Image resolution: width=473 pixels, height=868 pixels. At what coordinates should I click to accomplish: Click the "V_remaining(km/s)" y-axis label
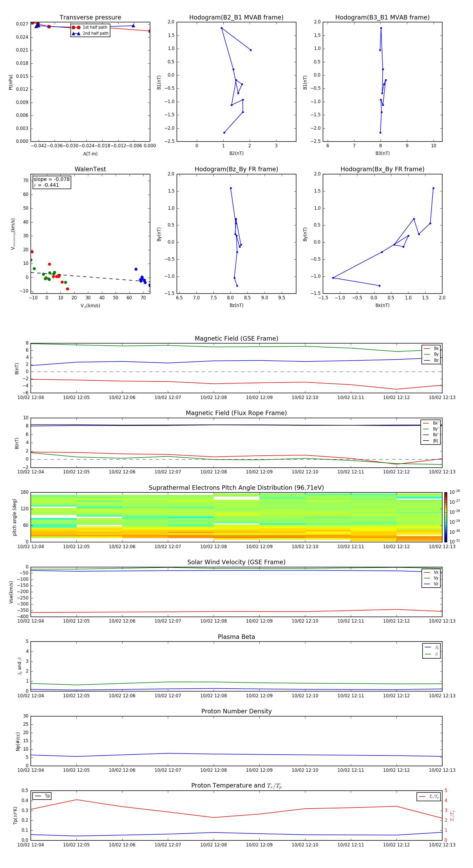pyautogui.click(x=13, y=234)
